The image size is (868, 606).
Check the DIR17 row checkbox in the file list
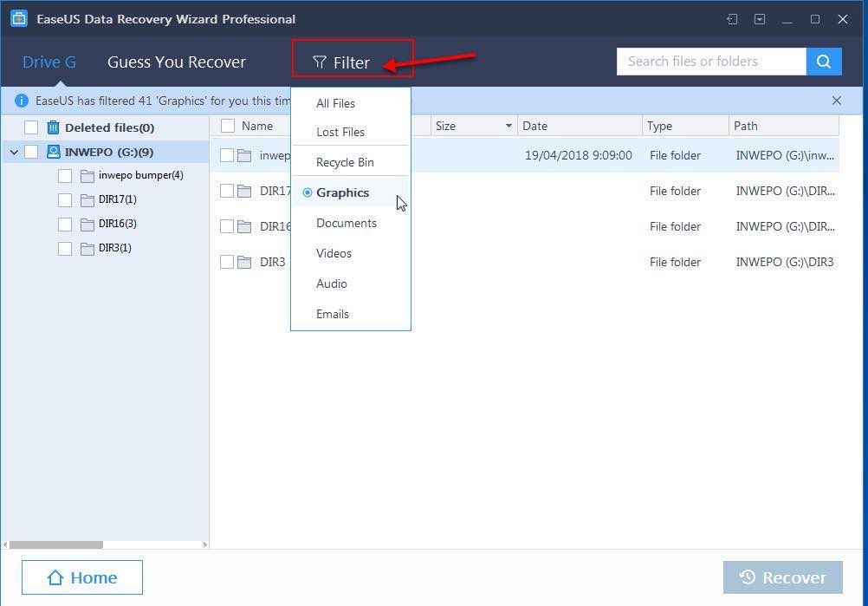pyautogui.click(x=226, y=191)
